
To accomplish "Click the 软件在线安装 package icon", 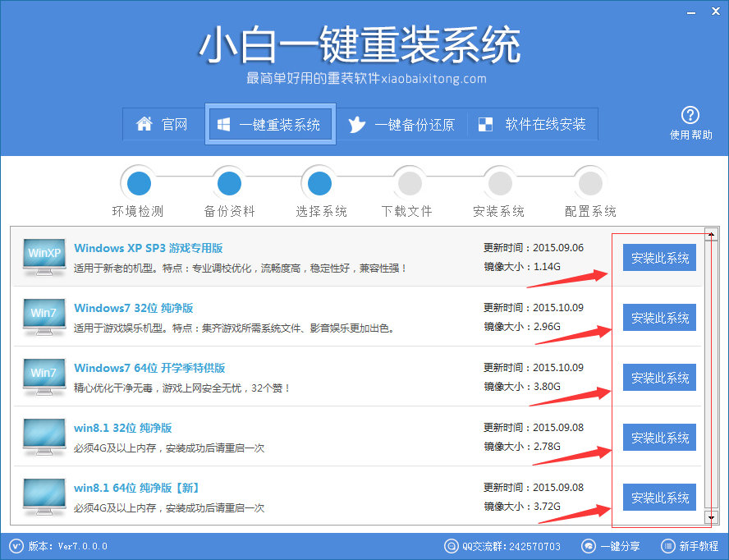I will point(484,124).
